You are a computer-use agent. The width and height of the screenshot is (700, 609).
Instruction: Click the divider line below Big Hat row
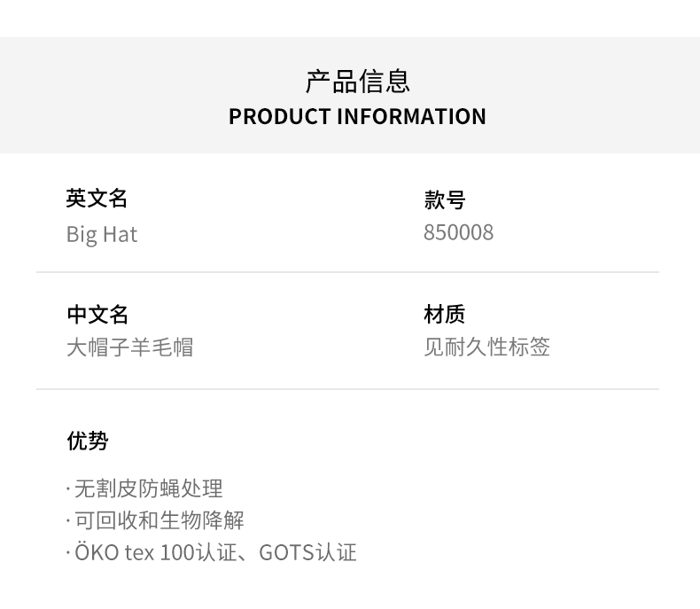click(347, 272)
